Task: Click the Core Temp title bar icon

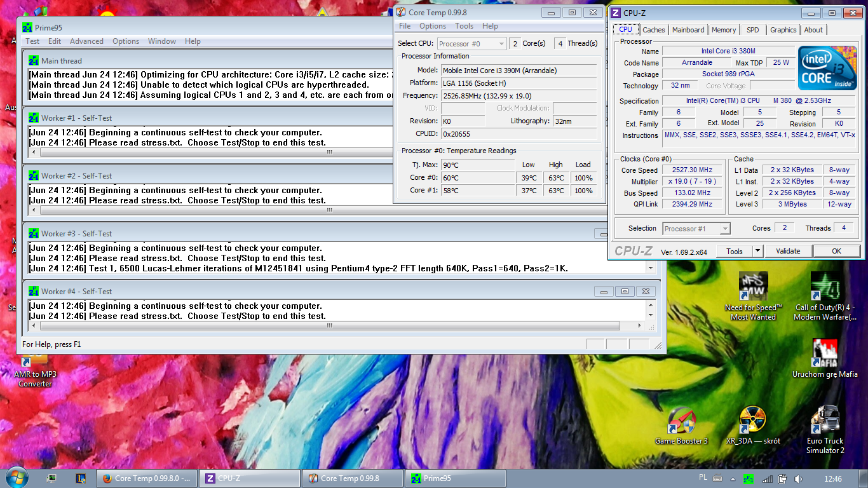Action: (401, 12)
